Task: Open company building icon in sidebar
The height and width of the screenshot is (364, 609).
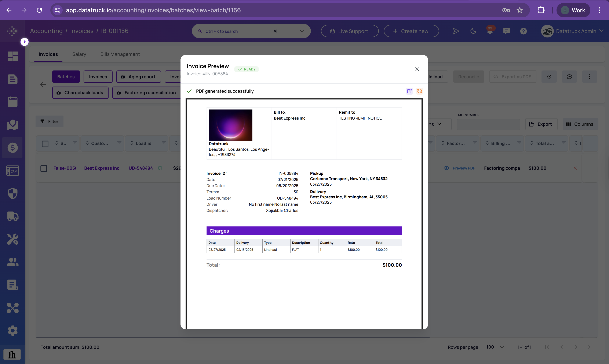Action: pos(12,354)
